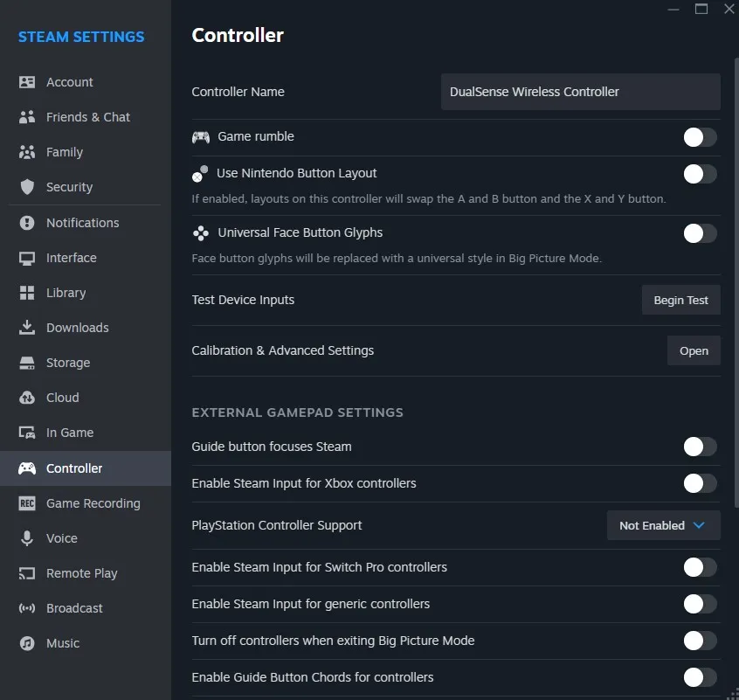739x700 pixels.
Task: Open the Downloads arrow icon
Action: [27, 328]
